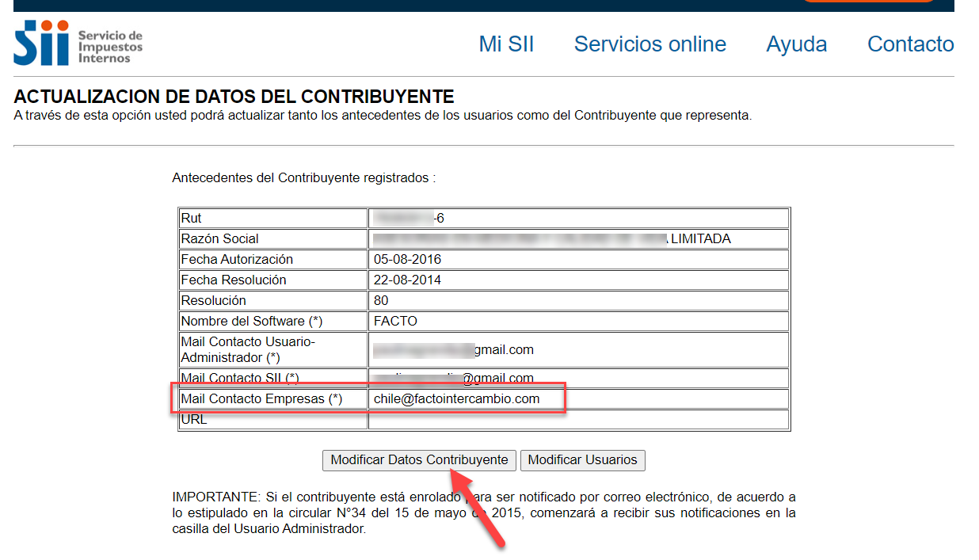Click the red arrow annotation graphic
Viewport: 979px width, 560px height.
(478, 507)
